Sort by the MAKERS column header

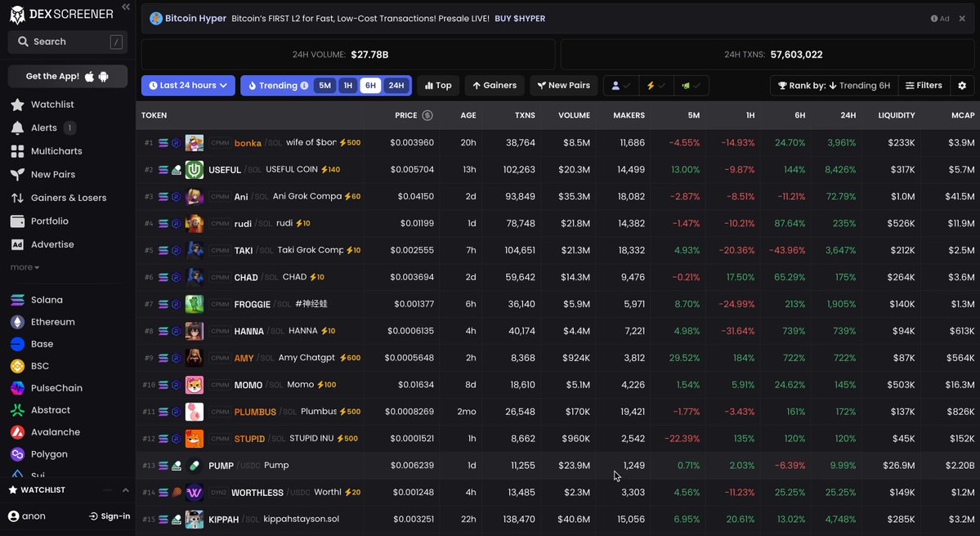629,115
